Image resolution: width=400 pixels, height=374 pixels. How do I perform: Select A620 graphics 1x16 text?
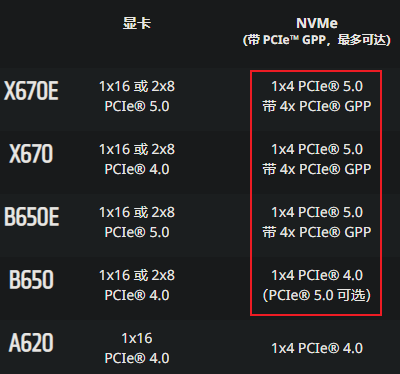(x=137, y=338)
